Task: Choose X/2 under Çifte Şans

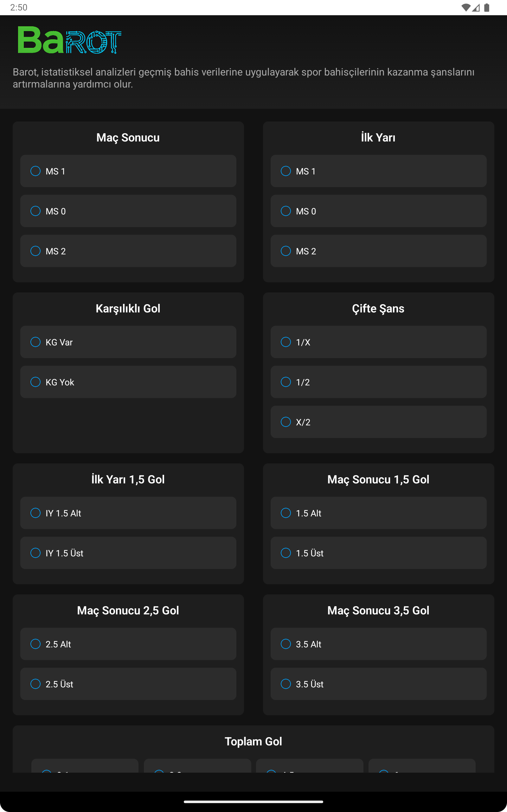Action: point(286,422)
